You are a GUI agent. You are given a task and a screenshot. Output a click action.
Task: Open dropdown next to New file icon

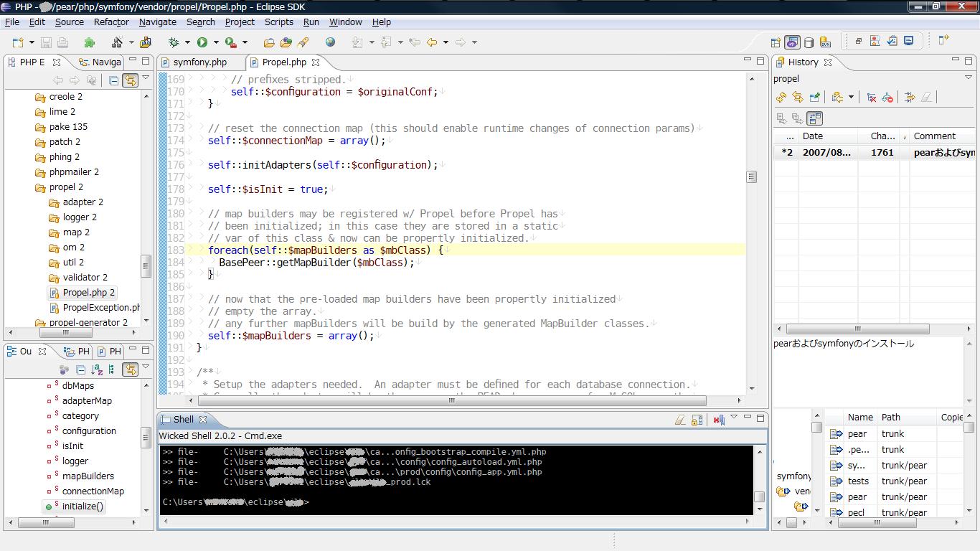pos(31,42)
